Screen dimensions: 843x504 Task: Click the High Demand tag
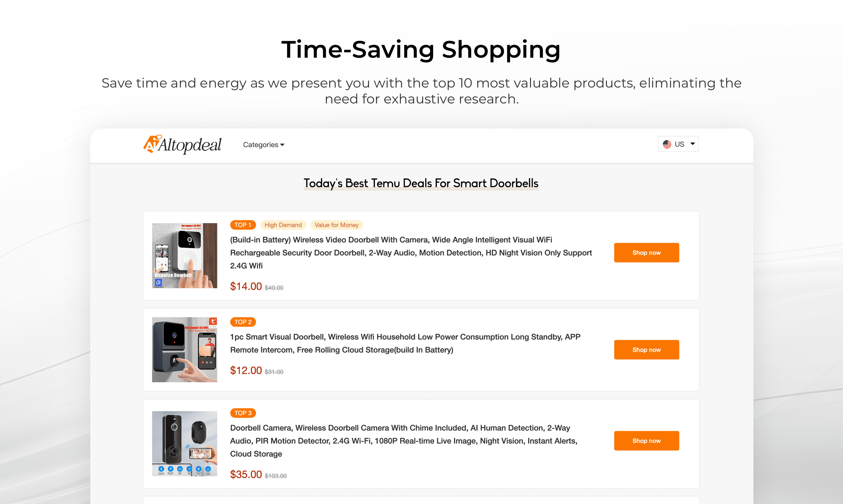click(283, 225)
